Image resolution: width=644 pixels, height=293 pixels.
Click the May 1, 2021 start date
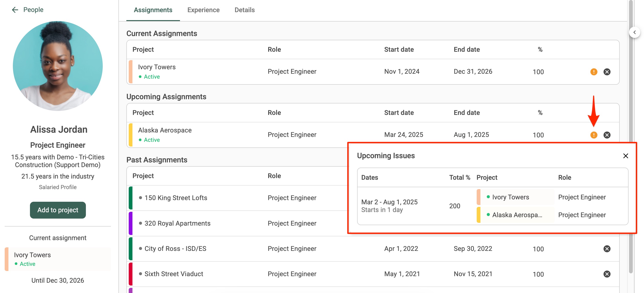point(402,274)
